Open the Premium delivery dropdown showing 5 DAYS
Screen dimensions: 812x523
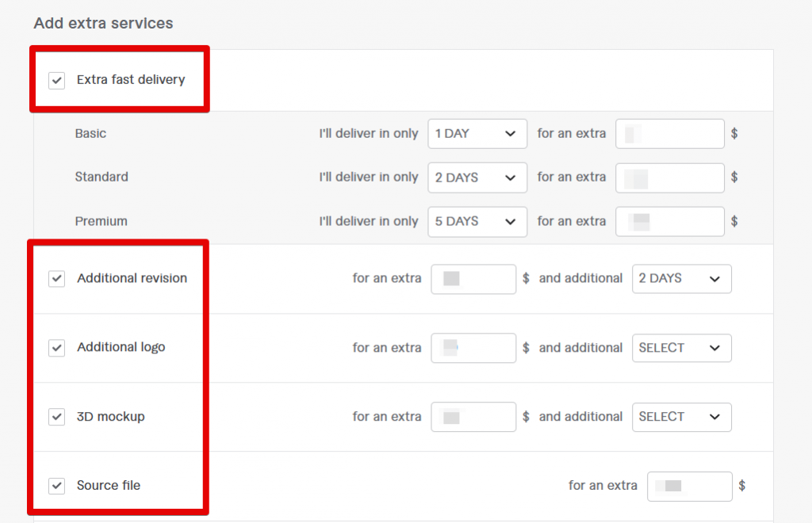(x=477, y=221)
